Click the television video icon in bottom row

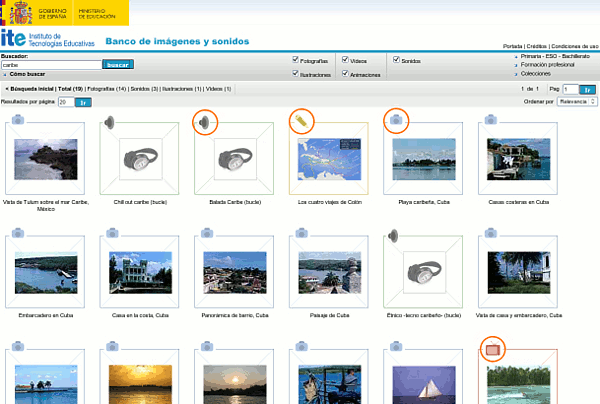click(x=493, y=349)
